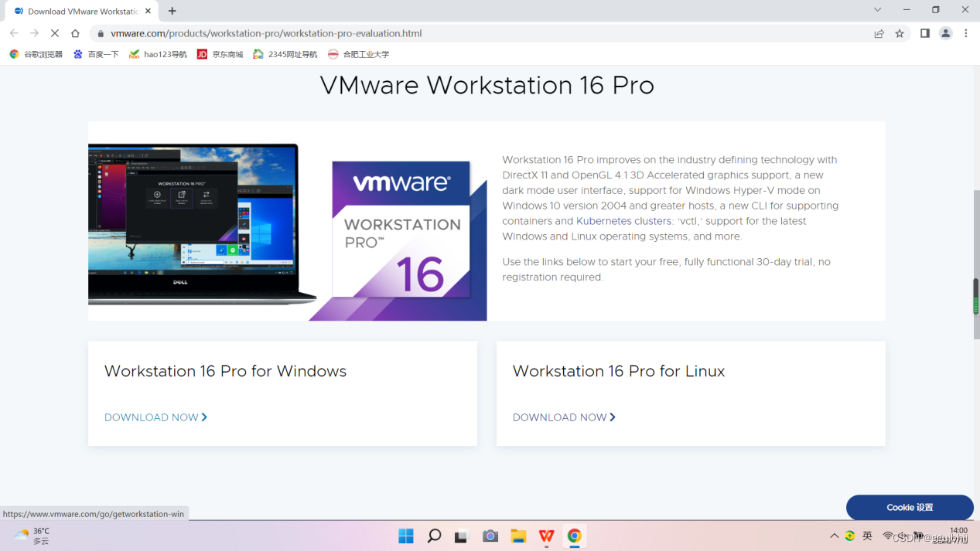Switch the 英 input method indicator
The image size is (980, 551).
click(867, 536)
